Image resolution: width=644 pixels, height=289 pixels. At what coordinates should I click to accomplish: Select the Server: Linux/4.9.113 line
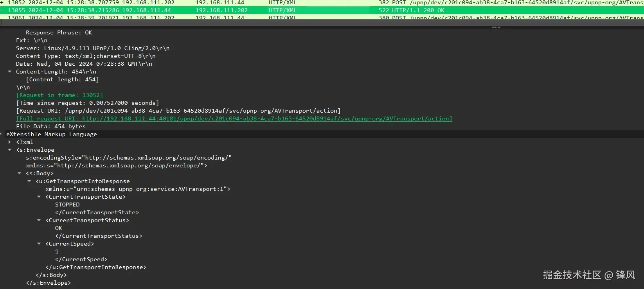93,48
